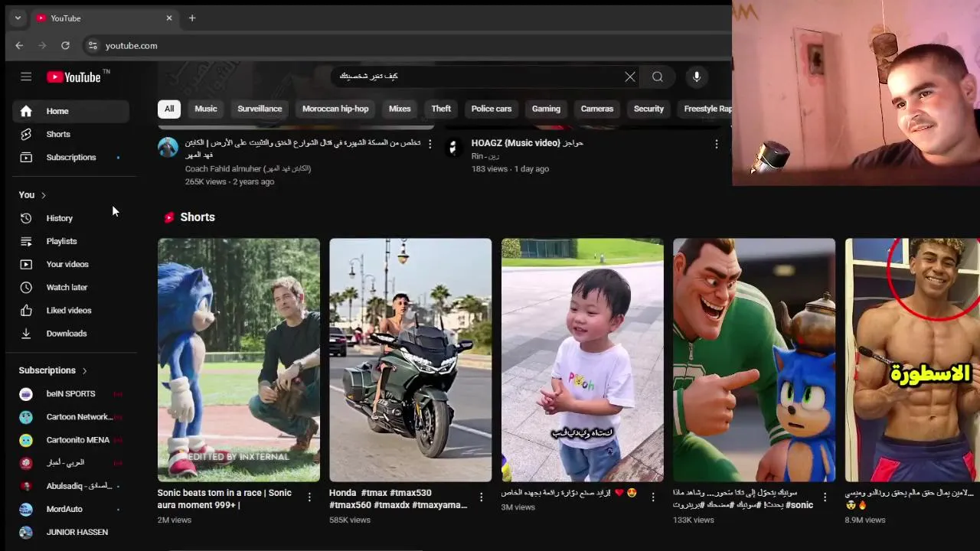This screenshot has width=980, height=551.
Task: Open Cartoon Network channel subscription
Action: (70, 417)
